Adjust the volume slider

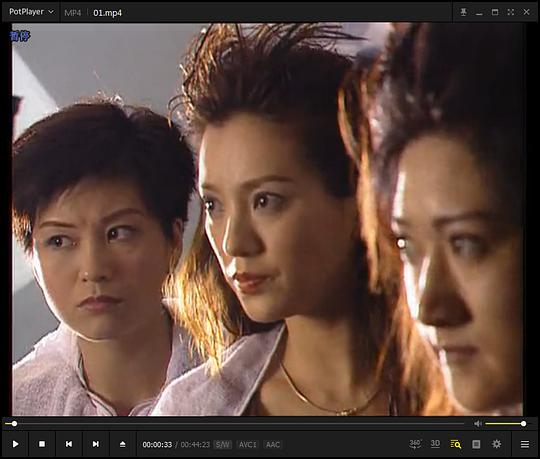tap(505, 424)
